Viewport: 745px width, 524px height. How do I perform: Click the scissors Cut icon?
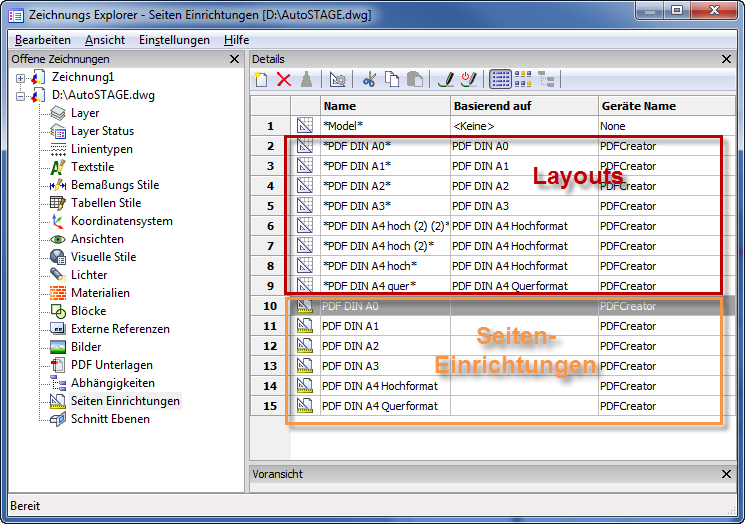[369, 79]
